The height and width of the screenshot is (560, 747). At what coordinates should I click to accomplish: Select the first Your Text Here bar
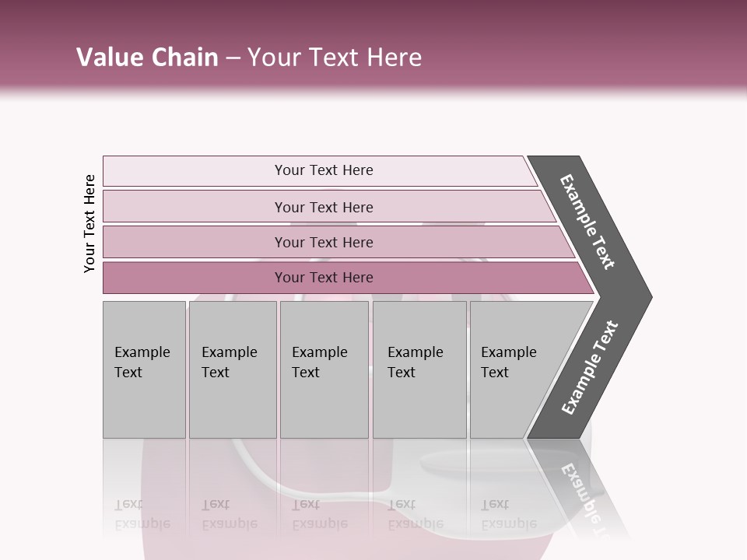pos(323,170)
